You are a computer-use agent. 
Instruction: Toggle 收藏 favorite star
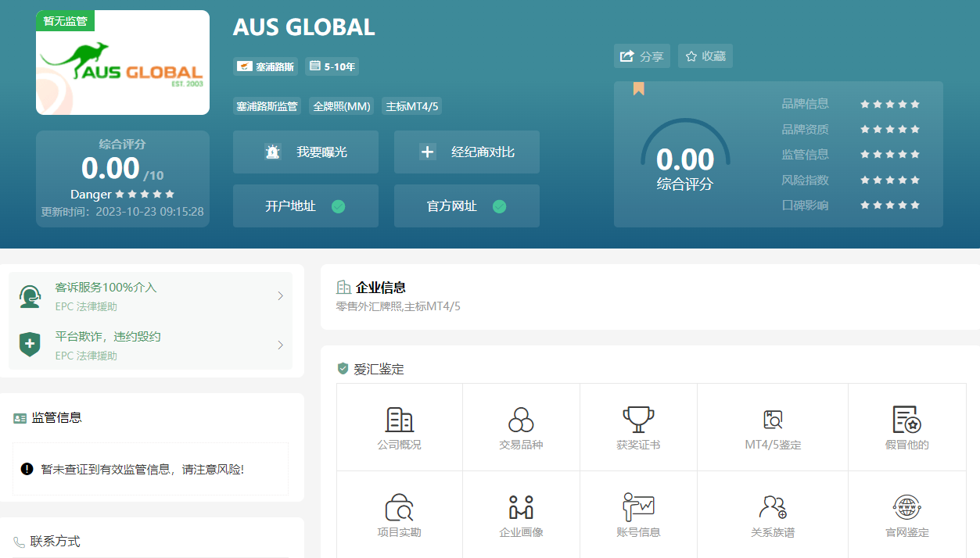click(x=705, y=56)
